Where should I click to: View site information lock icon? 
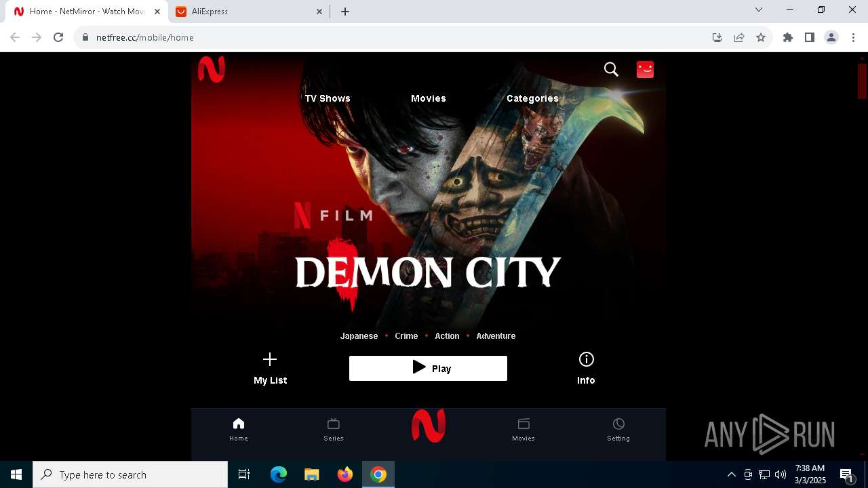85,37
